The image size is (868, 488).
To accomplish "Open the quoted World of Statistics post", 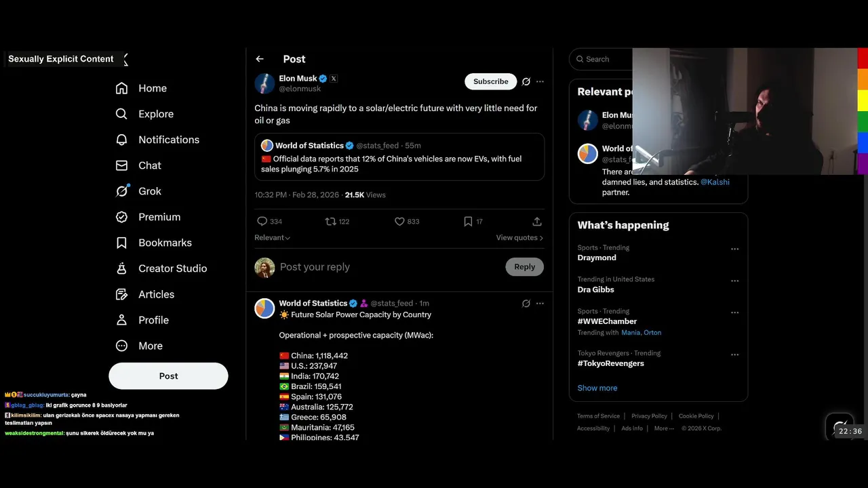I will [x=399, y=157].
